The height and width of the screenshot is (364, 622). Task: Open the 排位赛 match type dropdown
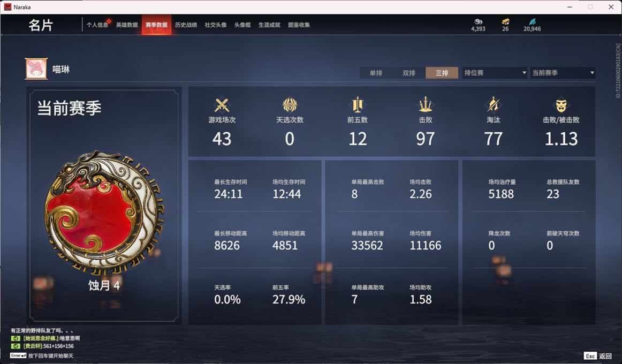tap(495, 73)
